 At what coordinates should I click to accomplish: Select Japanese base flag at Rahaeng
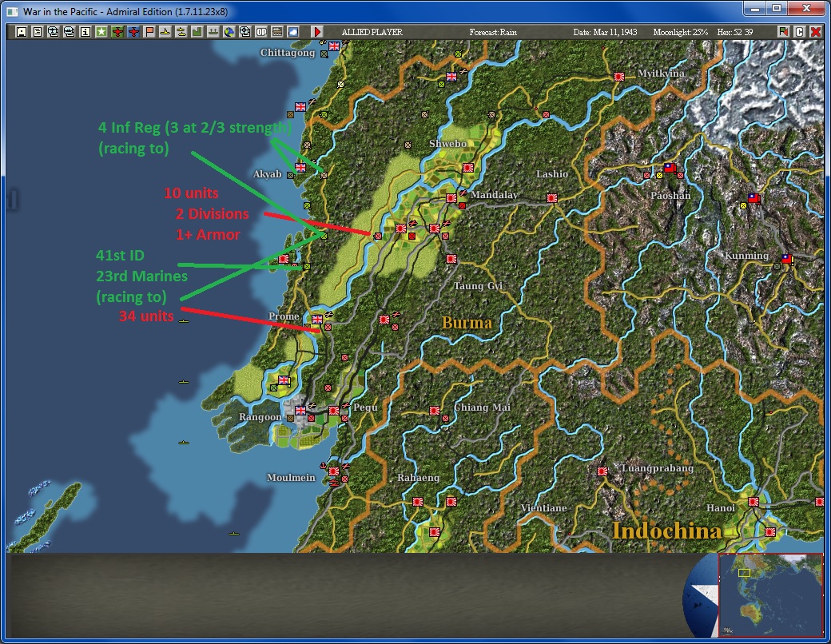point(418,501)
